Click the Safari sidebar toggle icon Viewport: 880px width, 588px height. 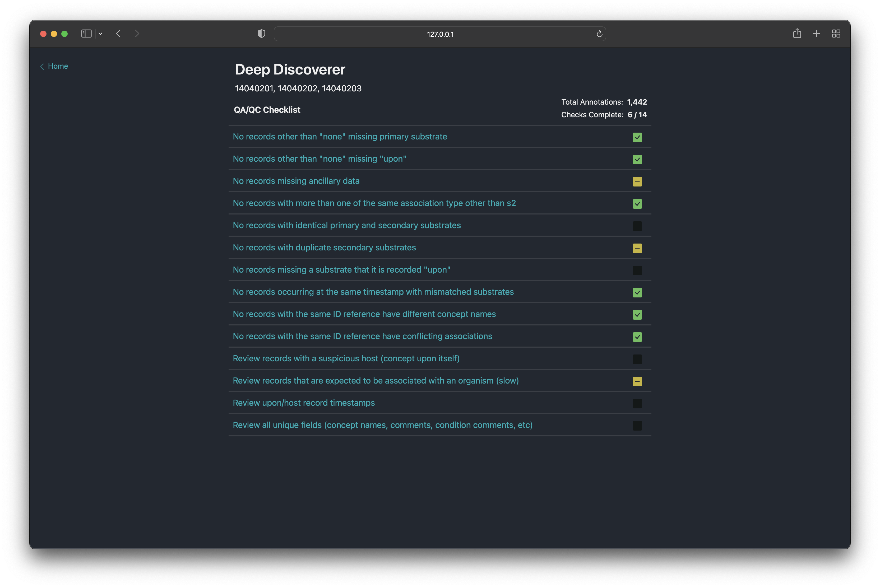[x=86, y=34]
